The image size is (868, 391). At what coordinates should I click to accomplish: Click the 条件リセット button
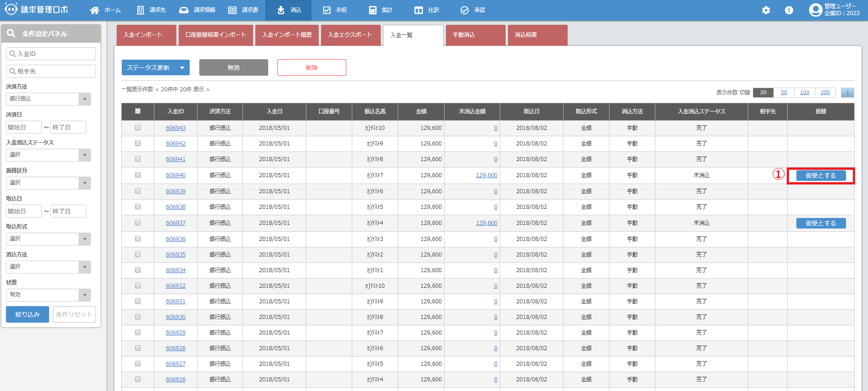point(74,314)
